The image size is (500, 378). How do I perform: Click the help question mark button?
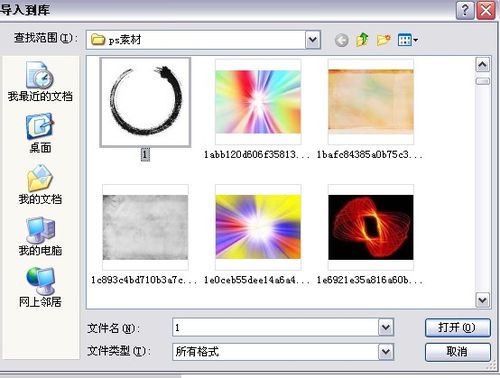[465, 11]
